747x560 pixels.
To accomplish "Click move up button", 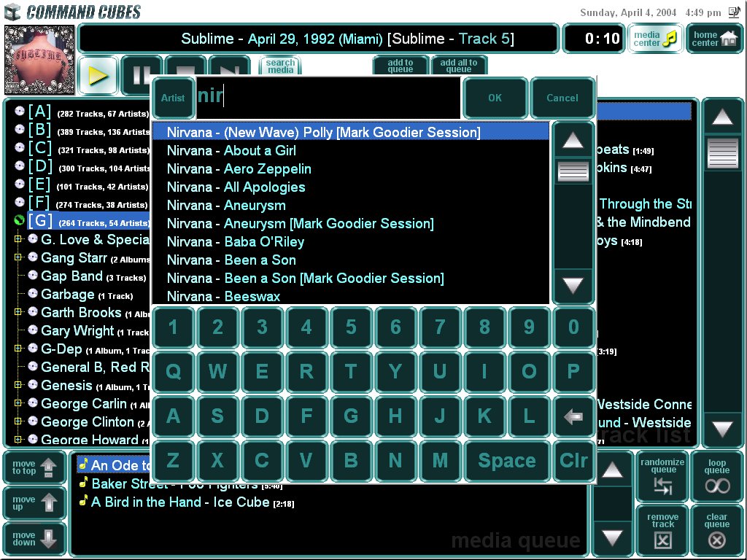I will click(34, 503).
